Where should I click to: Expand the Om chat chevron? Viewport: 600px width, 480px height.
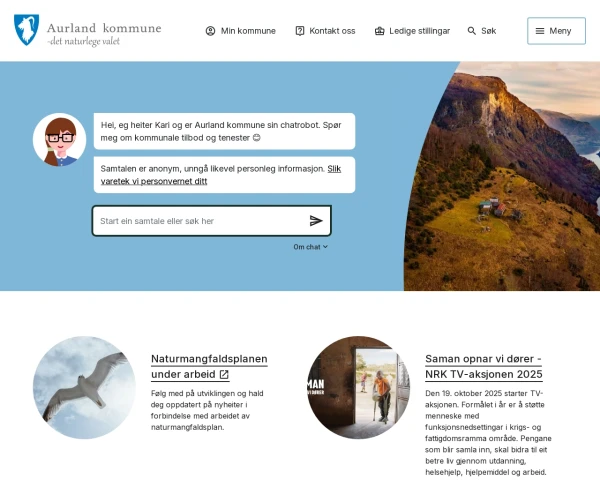click(x=325, y=247)
